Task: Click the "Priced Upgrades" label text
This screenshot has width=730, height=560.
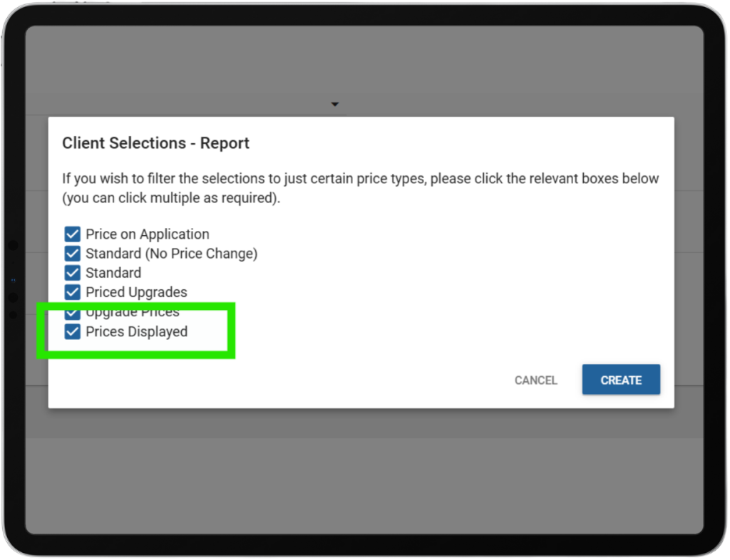Action: click(x=136, y=292)
